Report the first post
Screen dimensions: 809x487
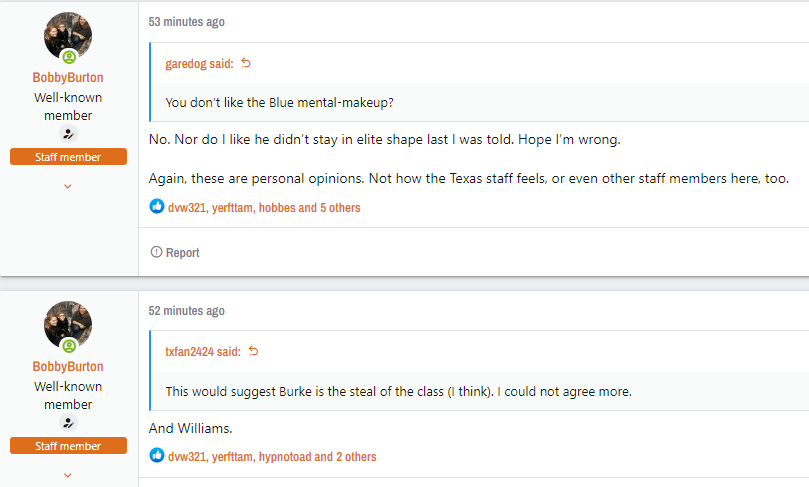(175, 253)
